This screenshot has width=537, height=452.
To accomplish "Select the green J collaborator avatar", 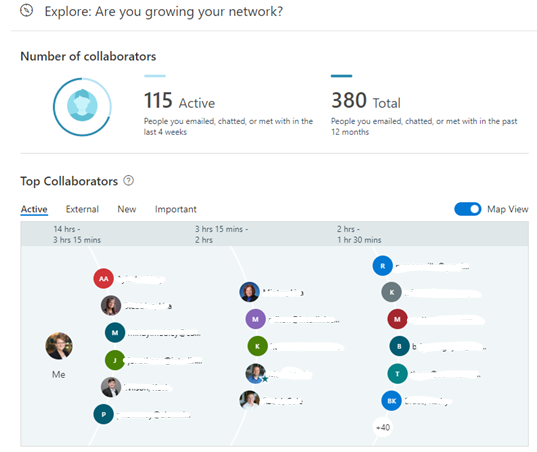I will (x=115, y=360).
